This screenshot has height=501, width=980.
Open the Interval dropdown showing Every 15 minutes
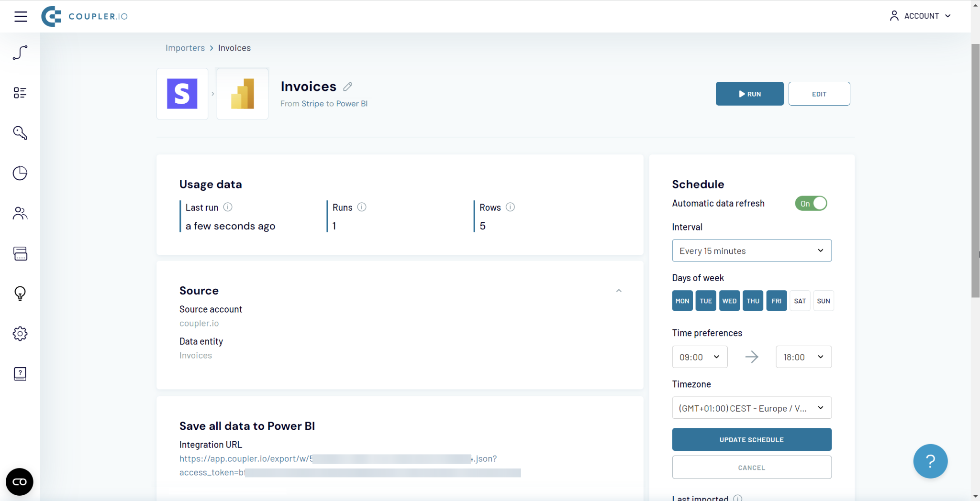[x=751, y=251]
